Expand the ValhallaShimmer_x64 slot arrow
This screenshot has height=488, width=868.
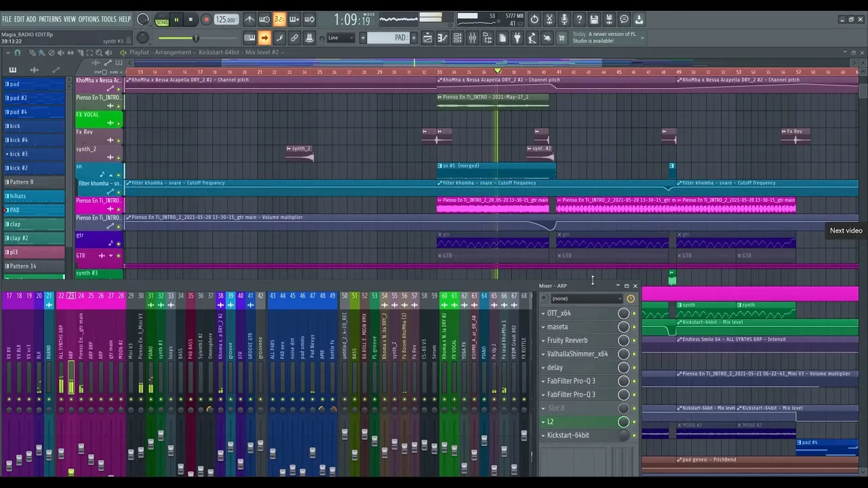pyautogui.click(x=543, y=354)
